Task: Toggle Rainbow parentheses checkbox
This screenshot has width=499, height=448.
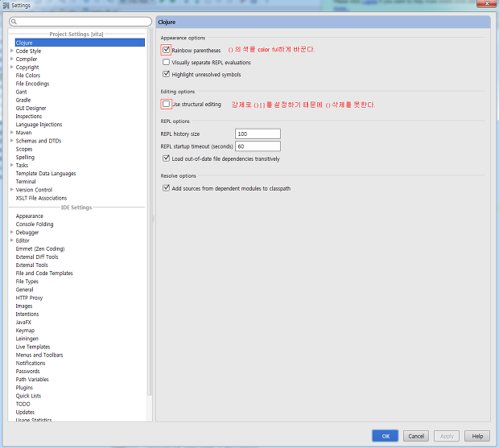Action: pos(166,50)
